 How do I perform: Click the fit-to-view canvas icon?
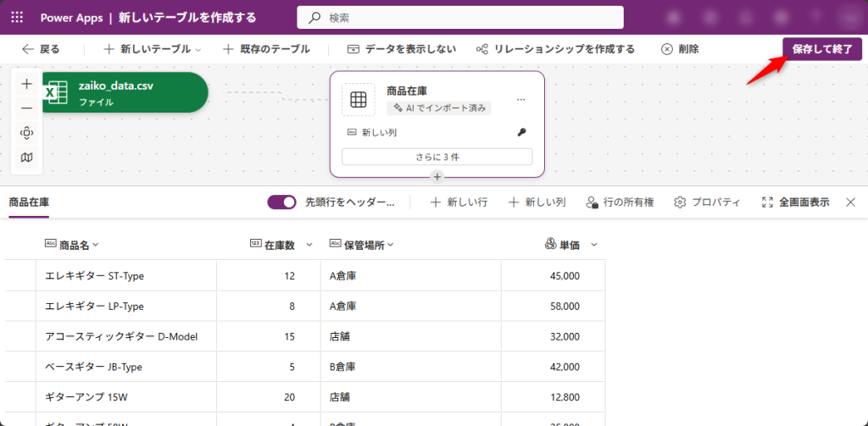click(26, 133)
